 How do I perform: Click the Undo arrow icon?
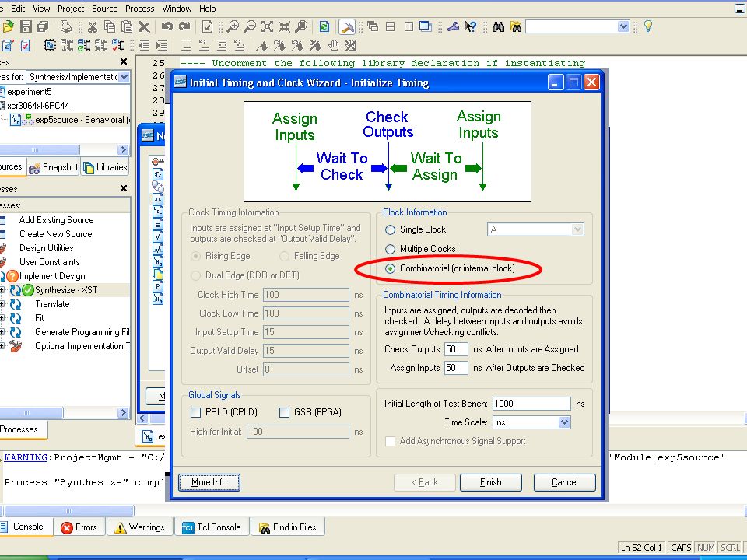(167, 26)
